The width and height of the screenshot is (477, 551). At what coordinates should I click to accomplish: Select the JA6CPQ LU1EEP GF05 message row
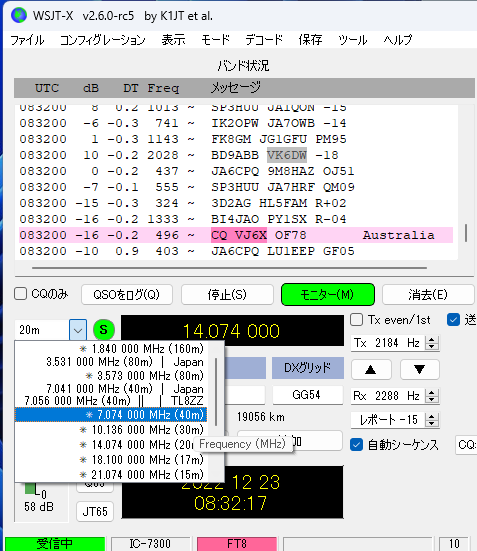(236, 251)
